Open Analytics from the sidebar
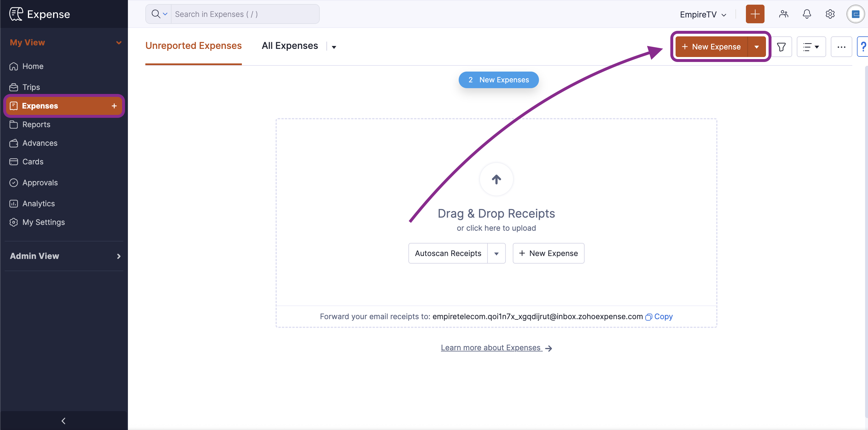 pos(38,203)
